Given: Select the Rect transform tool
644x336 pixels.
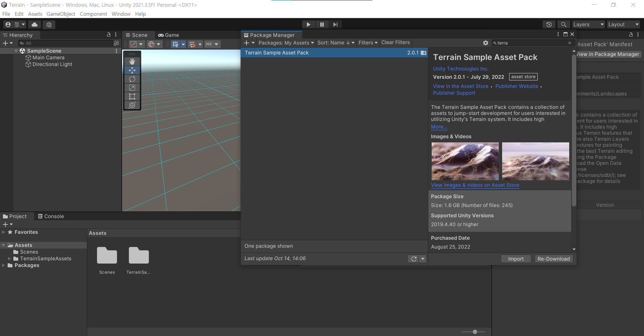Looking at the screenshot, I should coord(132,96).
